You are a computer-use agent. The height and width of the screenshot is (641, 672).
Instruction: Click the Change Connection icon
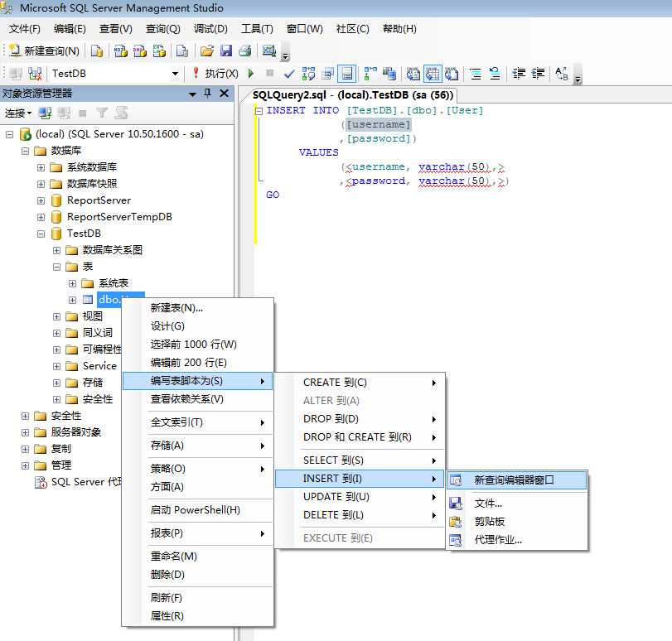[35, 74]
